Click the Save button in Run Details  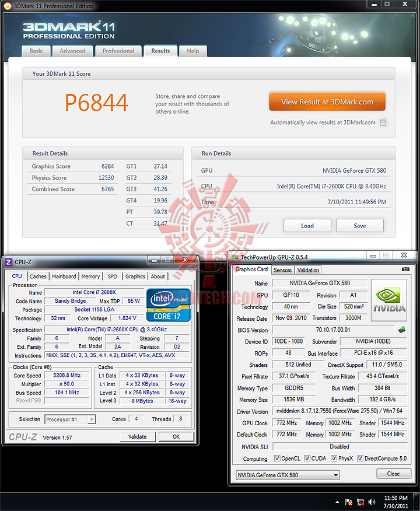click(x=360, y=226)
